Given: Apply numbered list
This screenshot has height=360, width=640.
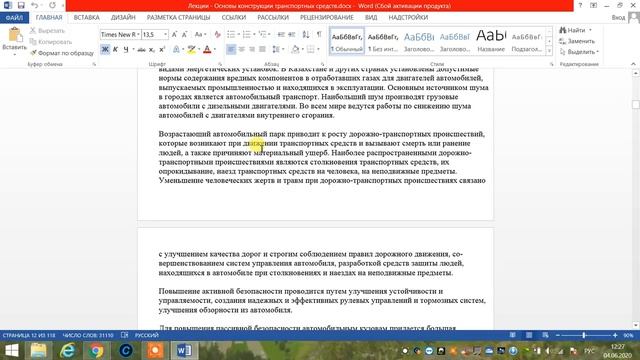Looking at the screenshot, I should tap(247, 35).
